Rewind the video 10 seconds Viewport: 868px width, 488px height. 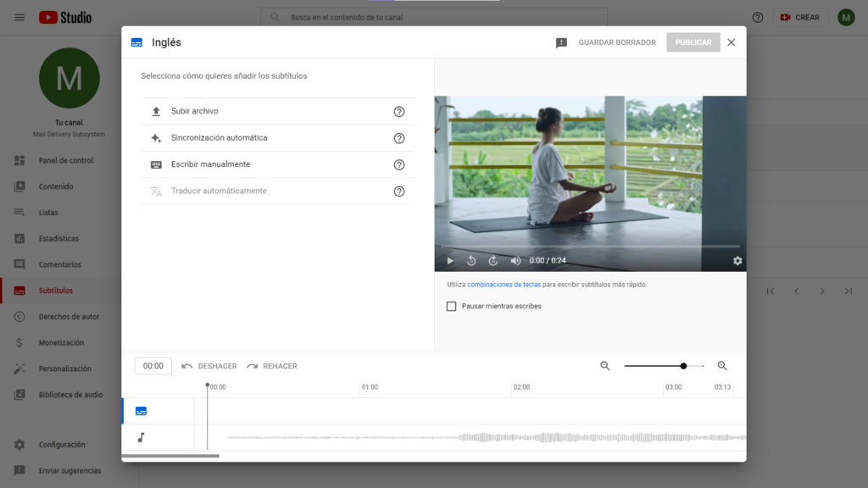click(471, 261)
